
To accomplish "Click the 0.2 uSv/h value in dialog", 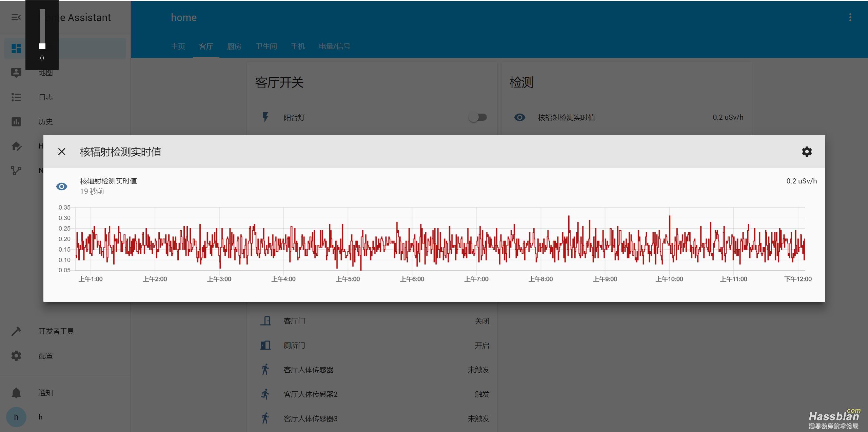I will pos(802,181).
